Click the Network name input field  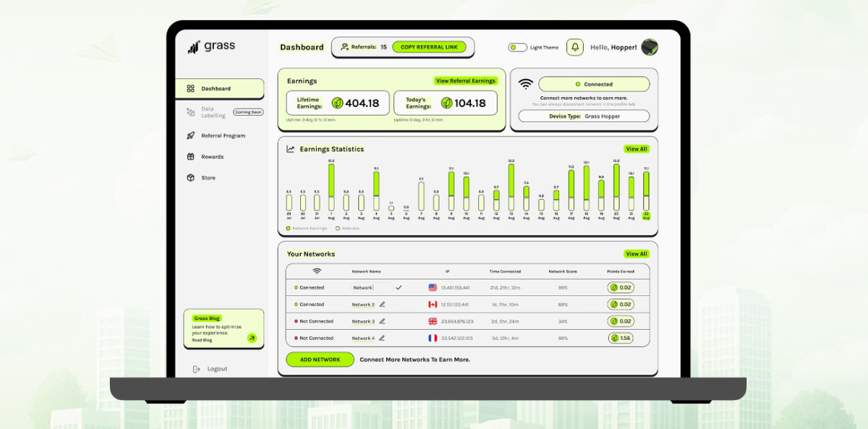[x=373, y=287]
